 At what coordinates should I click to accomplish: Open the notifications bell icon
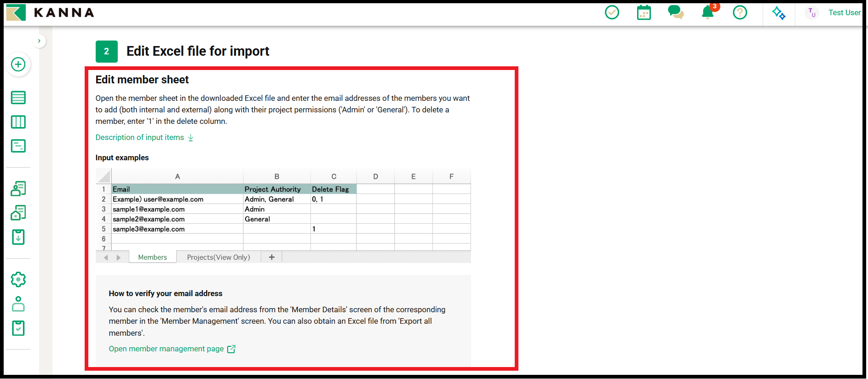click(707, 12)
